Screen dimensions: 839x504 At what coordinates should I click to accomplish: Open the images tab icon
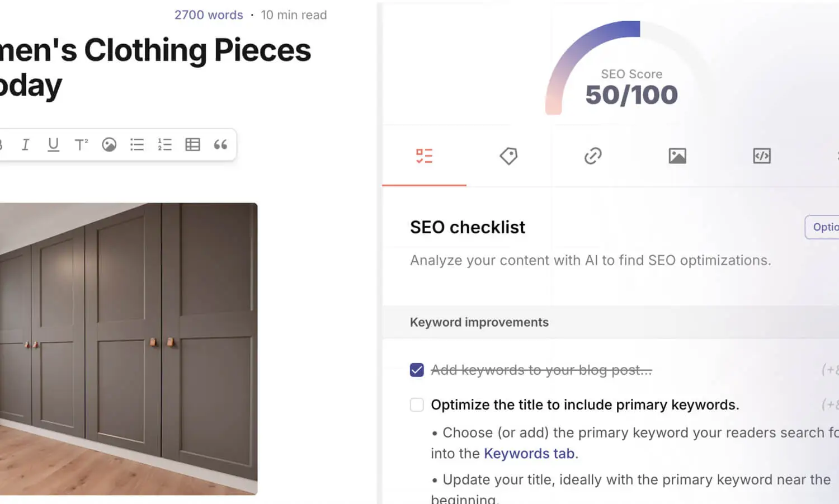(x=677, y=156)
